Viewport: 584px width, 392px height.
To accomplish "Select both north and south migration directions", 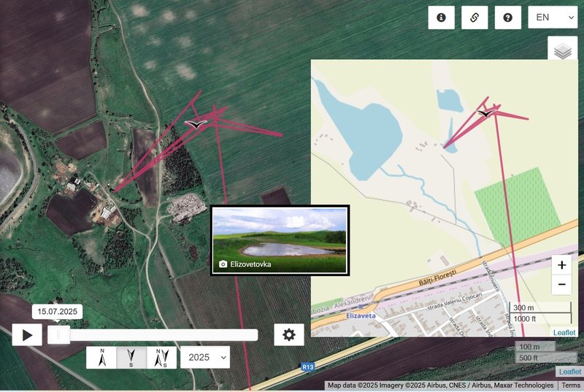I will click(161, 358).
